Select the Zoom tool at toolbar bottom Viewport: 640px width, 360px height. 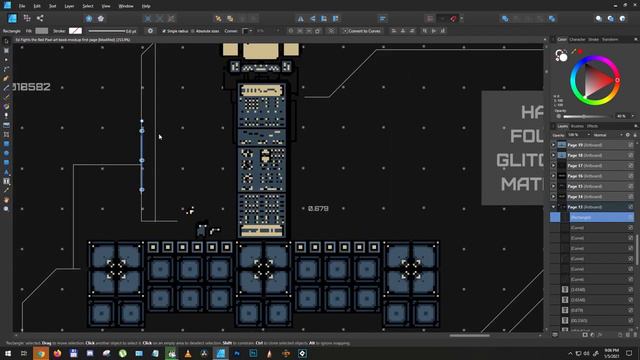6,209
